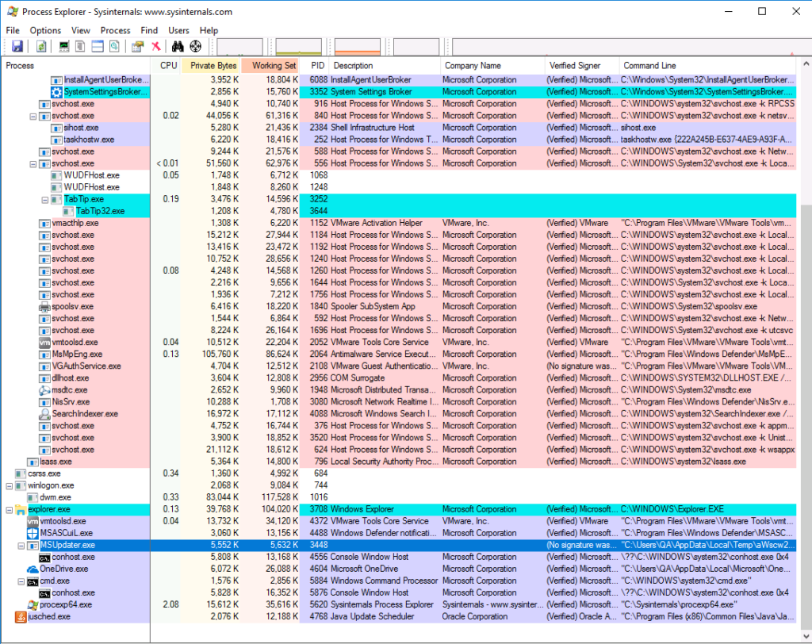Collapse the explorer.exe tree node
The width and height of the screenshot is (812, 644).
pyautogui.click(x=10, y=510)
